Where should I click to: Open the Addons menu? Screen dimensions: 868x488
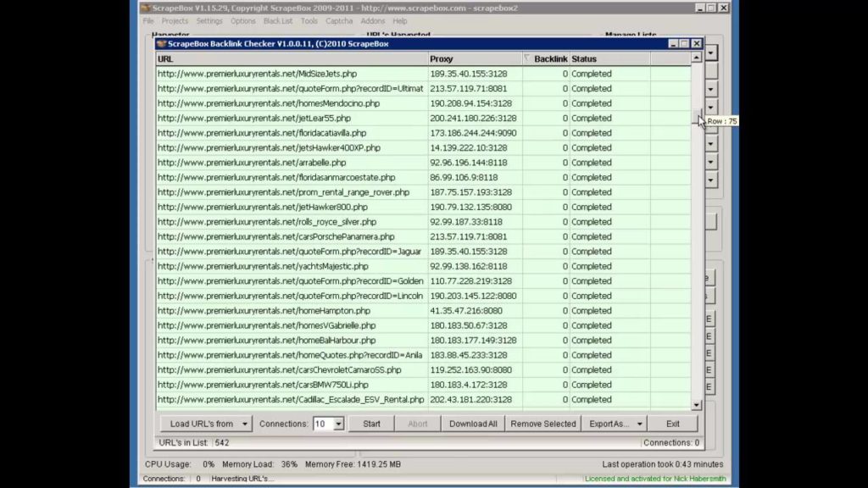point(373,21)
